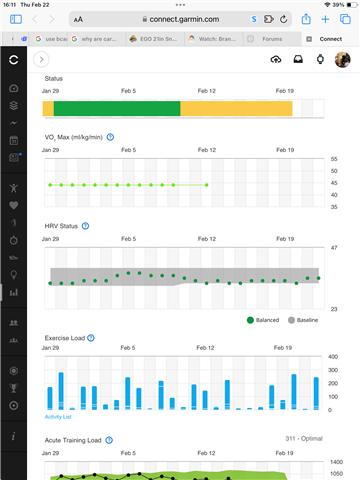This screenshot has height=480, width=360.
Task: Open HRV Status help question icon
Action: [x=85, y=226]
